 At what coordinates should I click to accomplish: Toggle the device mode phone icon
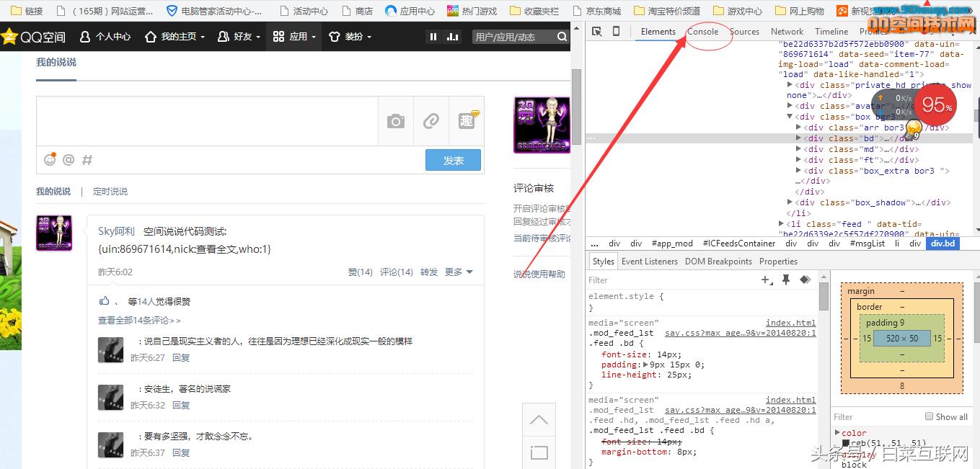pyautogui.click(x=616, y=32)
